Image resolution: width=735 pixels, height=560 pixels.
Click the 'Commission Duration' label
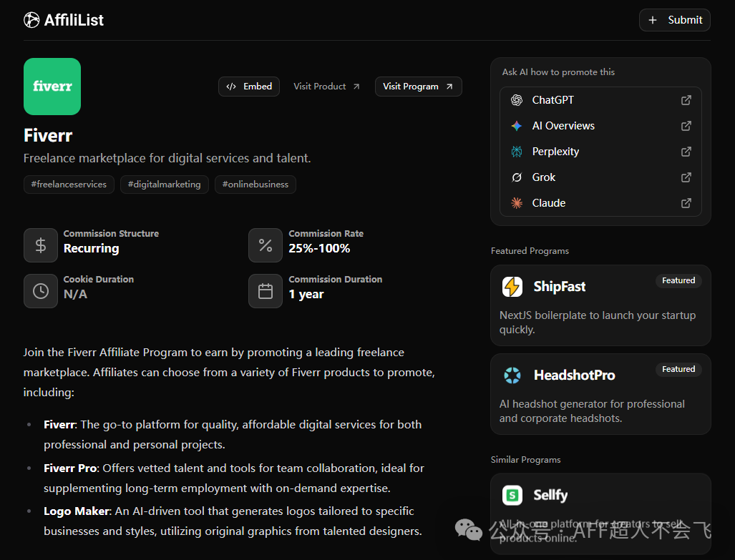click(335, 280)
